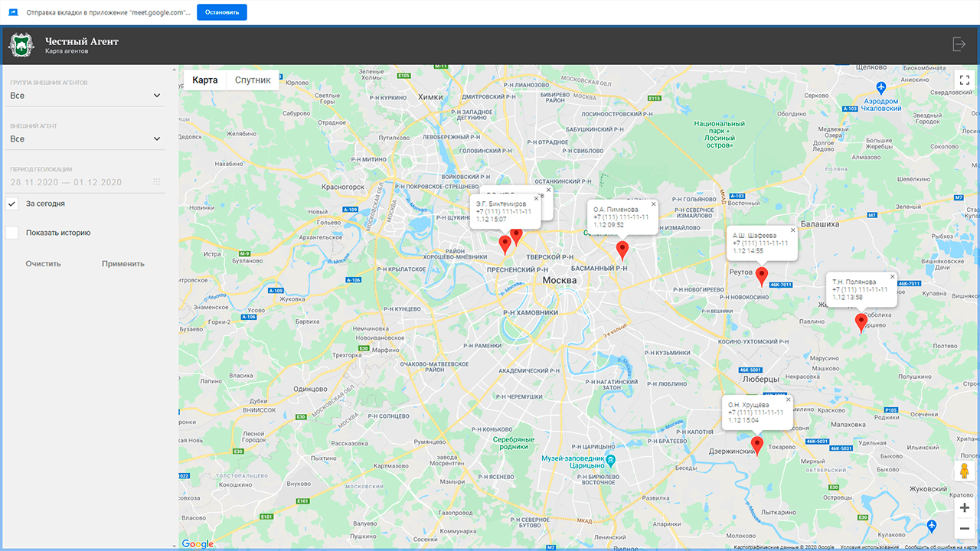Viewport: 980px width, 551px height.
Task: Zoom in the map with plus
Action: [965, 508]
